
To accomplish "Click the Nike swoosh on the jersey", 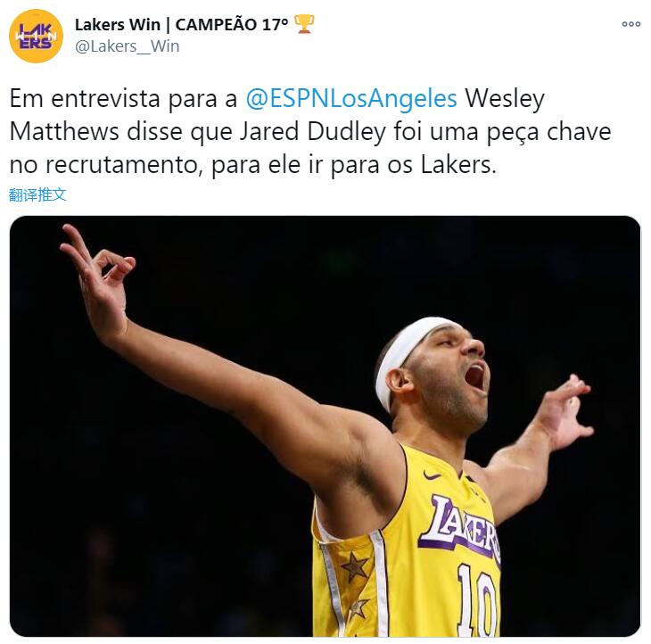I will click(x=433, y=475).
